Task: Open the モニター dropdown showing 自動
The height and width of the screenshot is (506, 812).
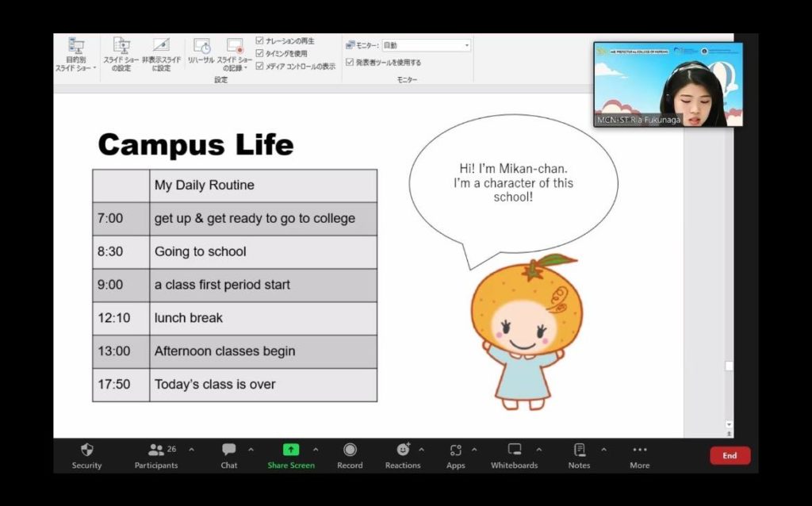Action: point(426,45)
